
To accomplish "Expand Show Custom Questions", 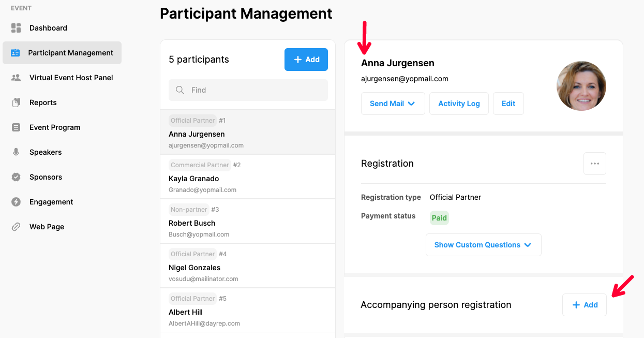I will tap(483, 244).
